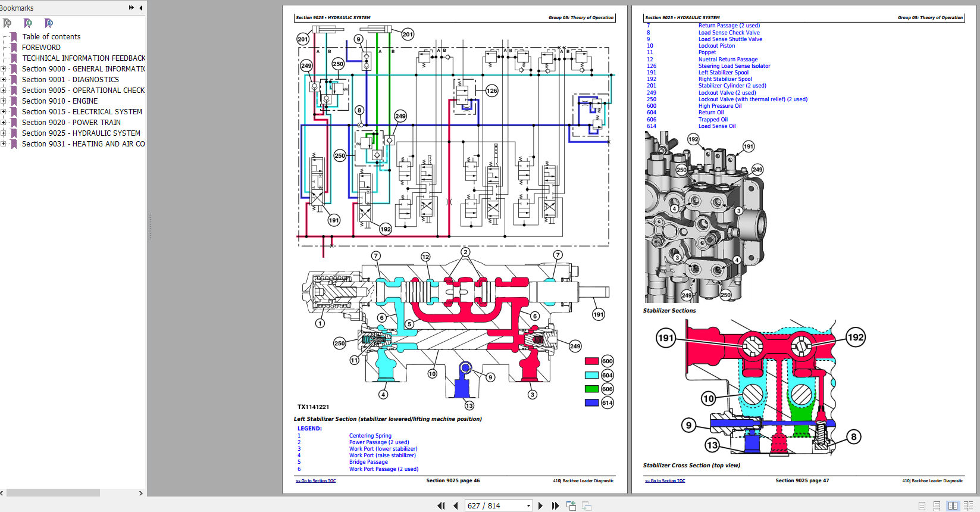Viewport: 980px width, 512px height.
Task: Select the continuous facing pages layout
Action: pos(968,505)
